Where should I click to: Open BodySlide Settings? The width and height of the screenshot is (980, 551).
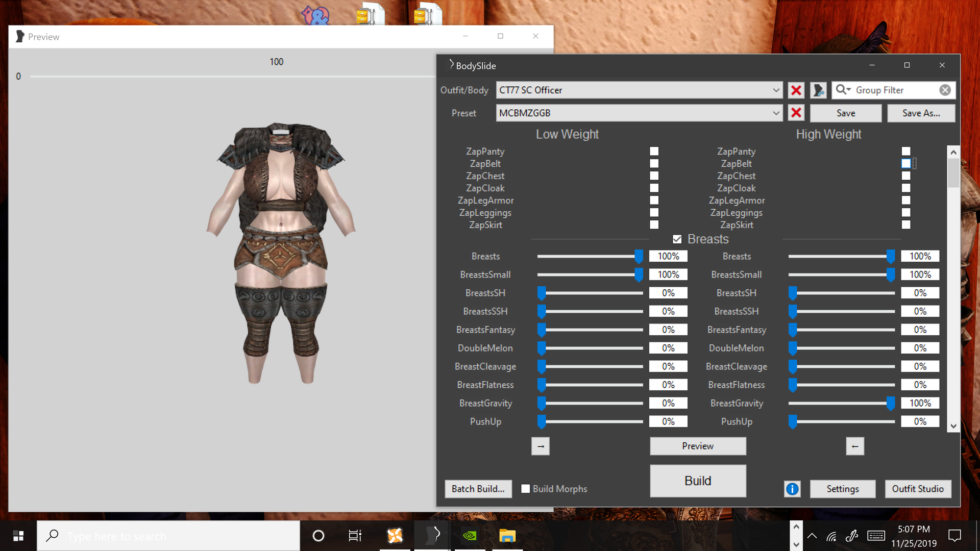point(843,489)
